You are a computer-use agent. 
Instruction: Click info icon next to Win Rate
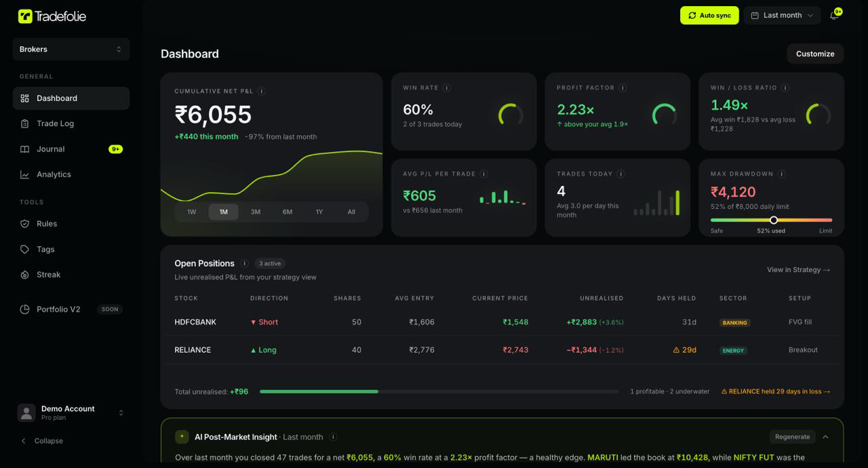[x=447, y=87]
